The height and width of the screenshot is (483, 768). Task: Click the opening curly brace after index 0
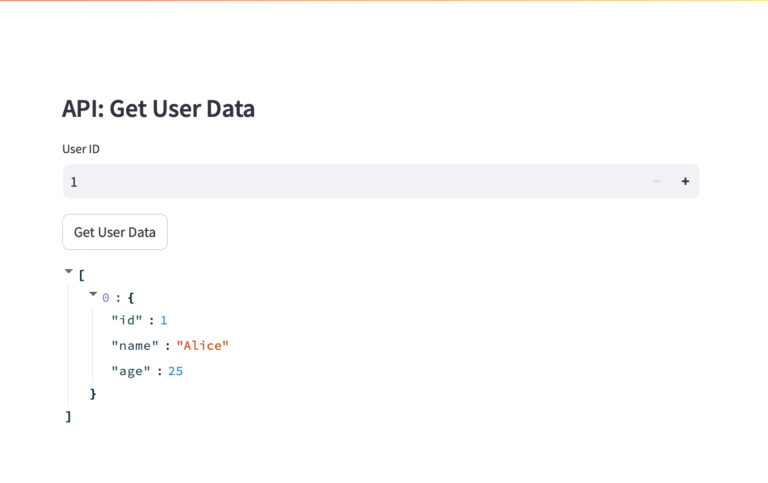click(131, 297)
